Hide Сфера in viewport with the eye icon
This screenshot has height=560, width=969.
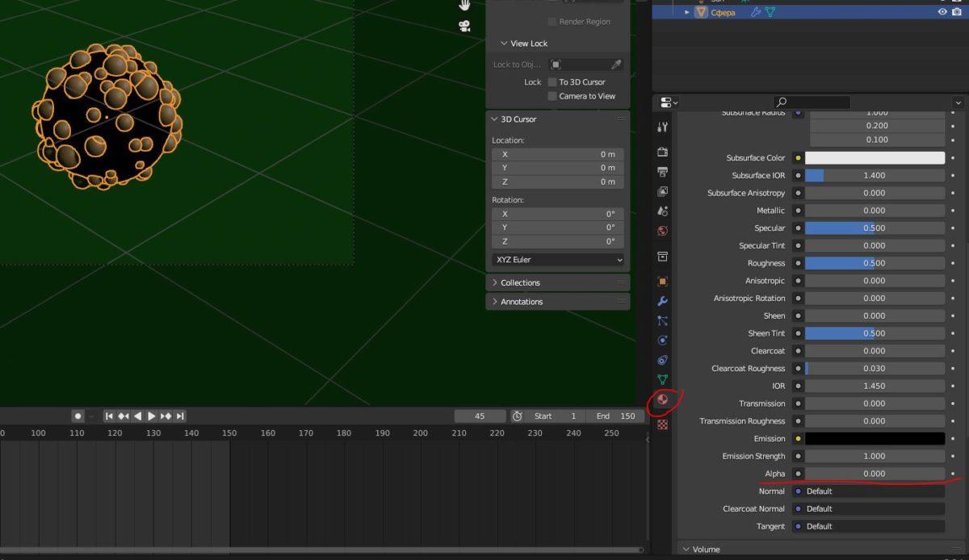[942, 12]
